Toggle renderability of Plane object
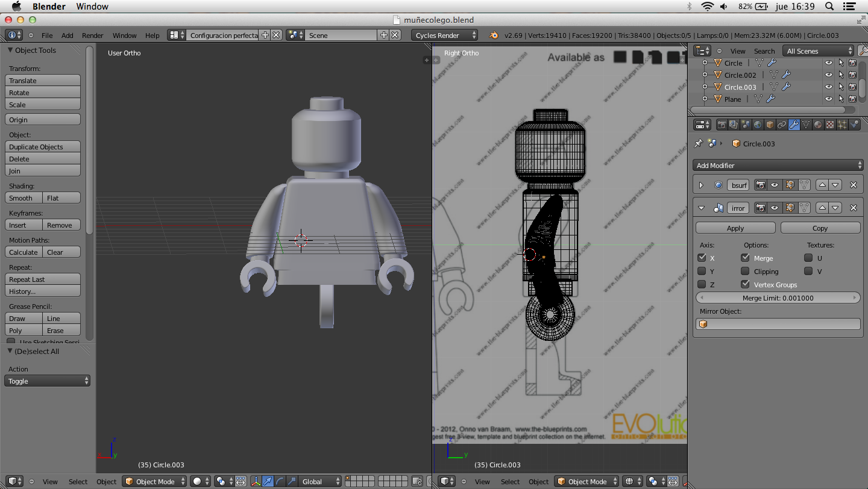This screenshot has height=489, width=868. [852, 99]
